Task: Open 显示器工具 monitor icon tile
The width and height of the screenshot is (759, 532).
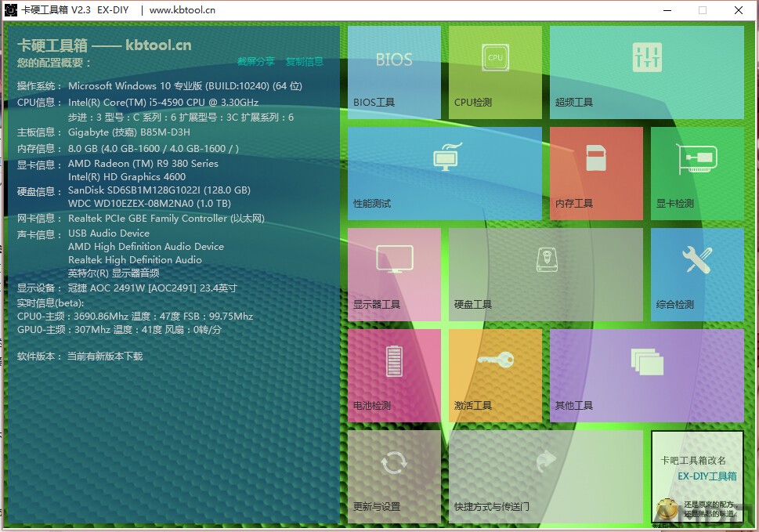Action: click(394, 274)
